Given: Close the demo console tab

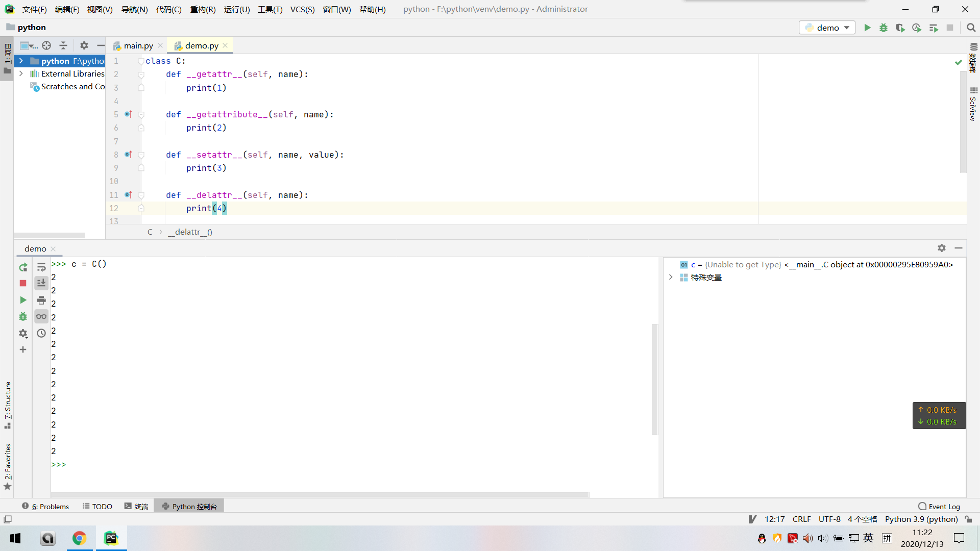Looking at the screenshot, I should 53,249.
